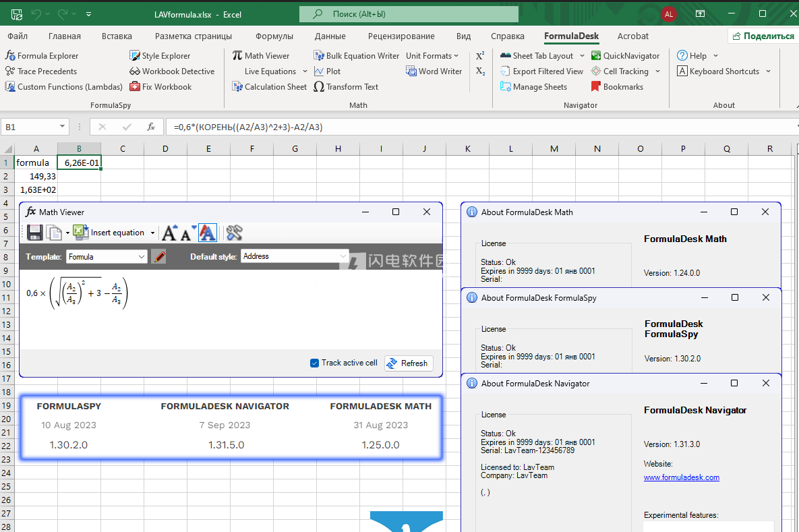
Task: Edit template with the pencil icon
Action: coord(159,256)
